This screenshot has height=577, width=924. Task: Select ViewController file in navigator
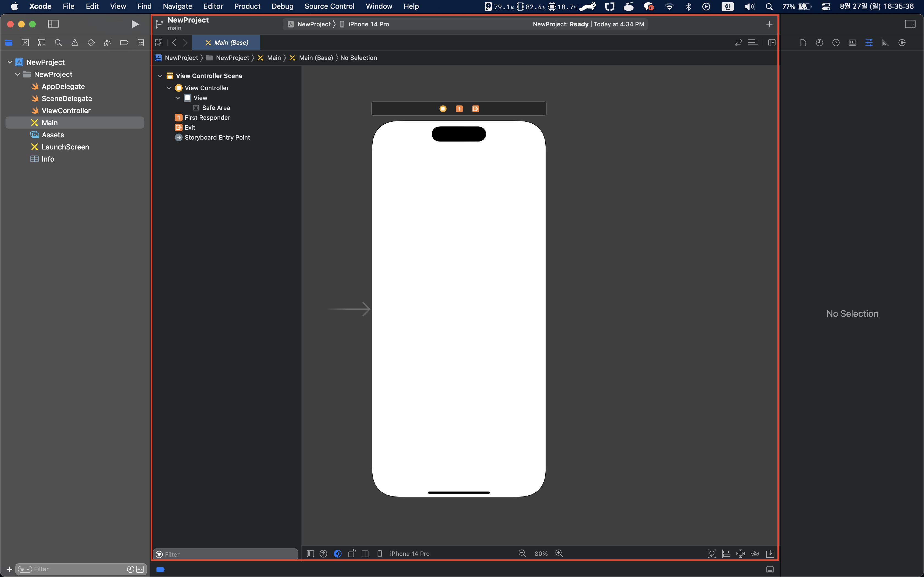point(66,111)
